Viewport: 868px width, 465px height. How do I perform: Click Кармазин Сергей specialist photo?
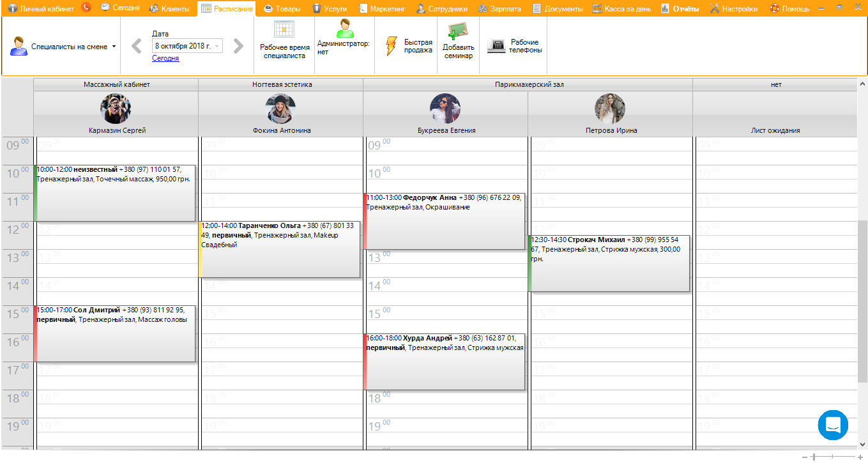pos(116,109)
